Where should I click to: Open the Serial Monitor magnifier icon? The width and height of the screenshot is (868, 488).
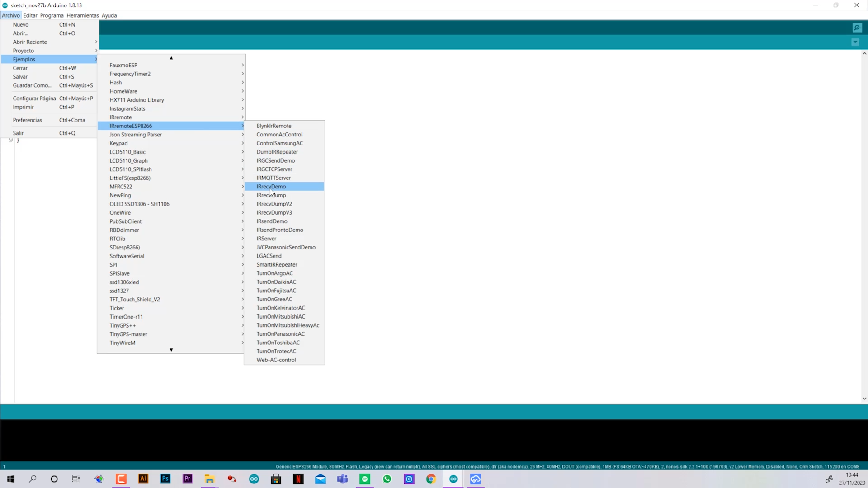click(857, 28)
